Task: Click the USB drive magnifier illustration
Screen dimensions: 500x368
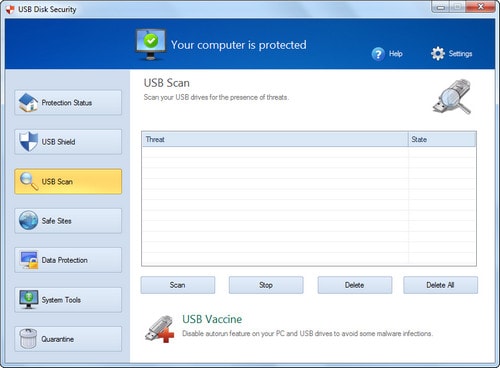Action: click(453, 97)
